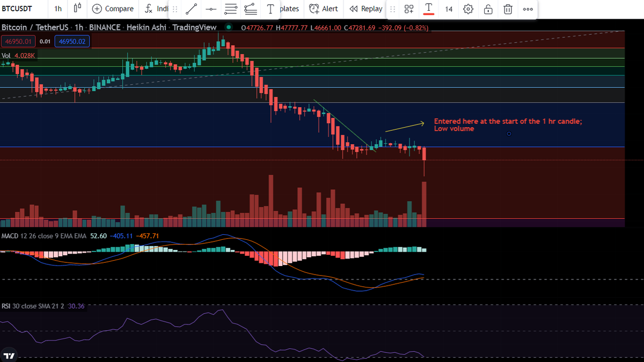Screen dimensions: 644x362
Task: Click the Compare symbol button
Action: pos(113,9)
